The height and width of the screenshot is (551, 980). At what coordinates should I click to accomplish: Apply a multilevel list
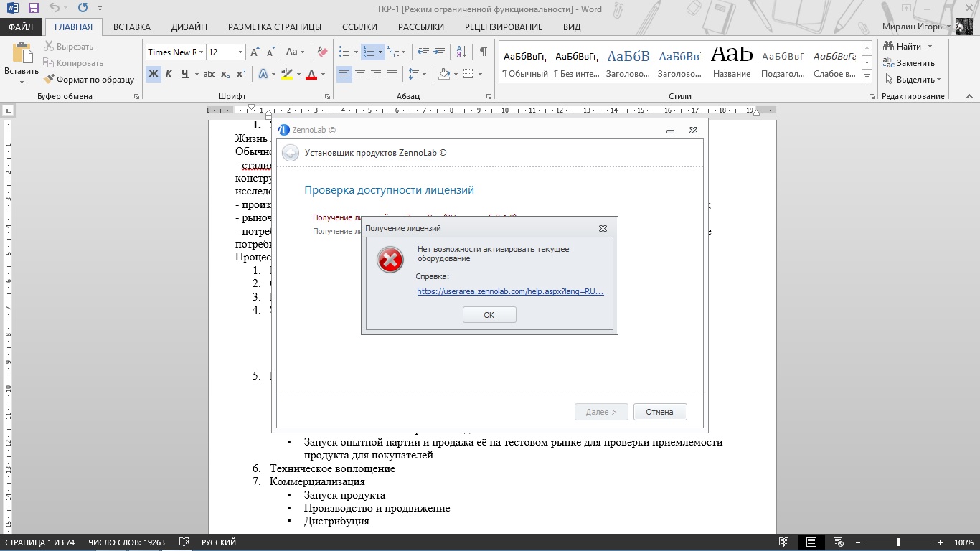coord(392,52)
